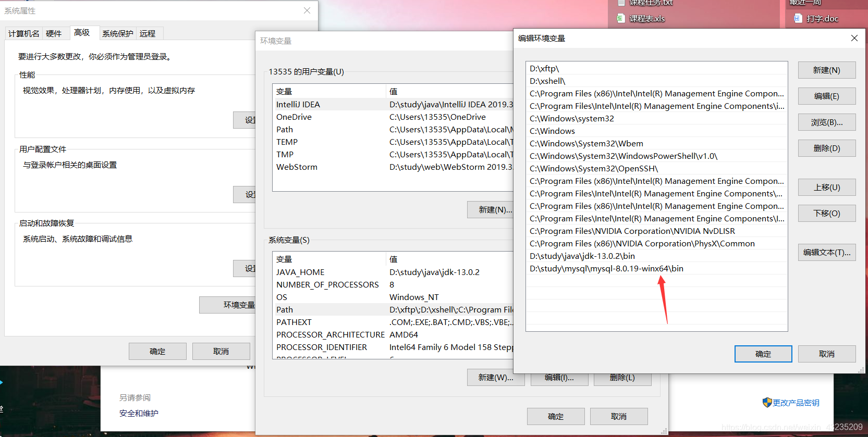Image resolution: width=868 pixels, height=437 pixels.
Task: Select the NVIDIA PhysX\Common path entry
Action: [x=657, y=244]
